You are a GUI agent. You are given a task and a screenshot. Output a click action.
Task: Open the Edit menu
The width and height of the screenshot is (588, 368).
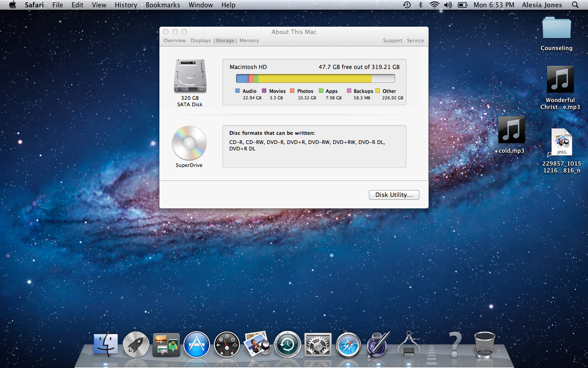tap(78, 5)
